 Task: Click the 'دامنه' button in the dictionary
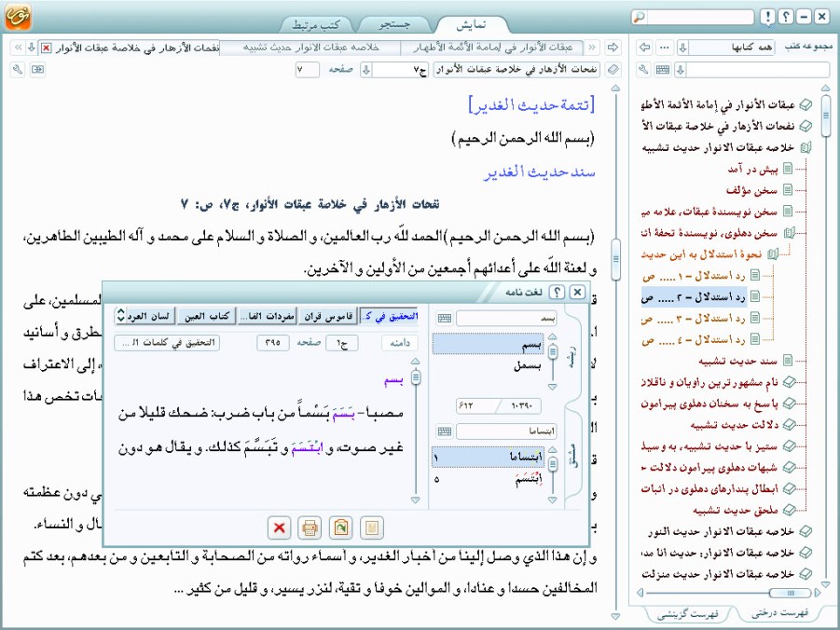tap(400, 343)
